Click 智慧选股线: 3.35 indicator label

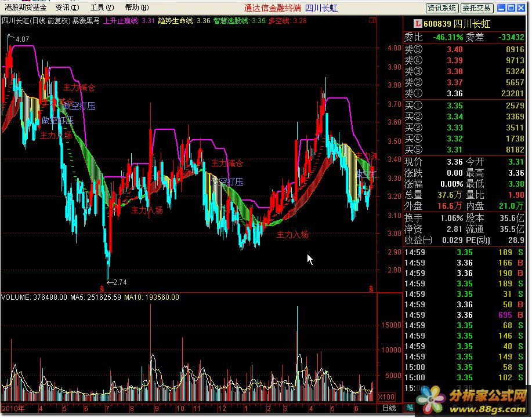click(x=240, y=21)
